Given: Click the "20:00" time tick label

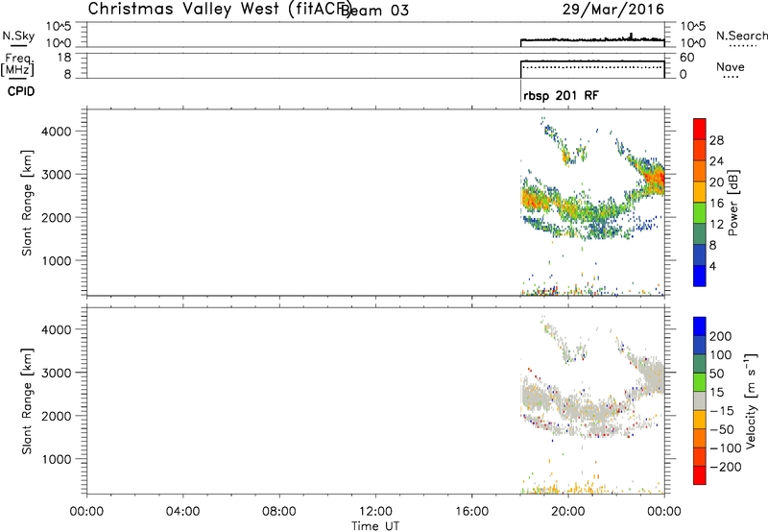Looking at the screenshot, I should coord(567,511).
